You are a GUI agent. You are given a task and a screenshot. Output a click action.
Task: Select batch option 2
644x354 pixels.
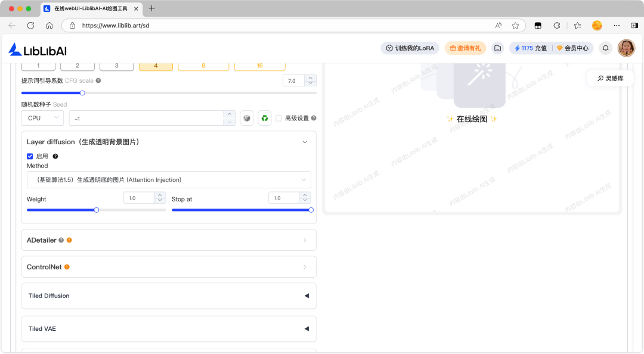pos(77,66)
